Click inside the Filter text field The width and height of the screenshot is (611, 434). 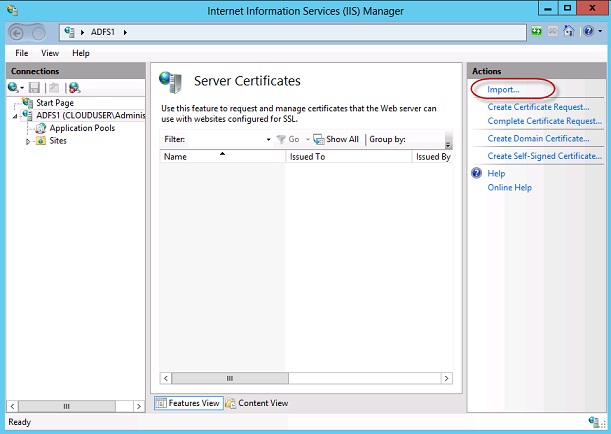pos(226,139)
